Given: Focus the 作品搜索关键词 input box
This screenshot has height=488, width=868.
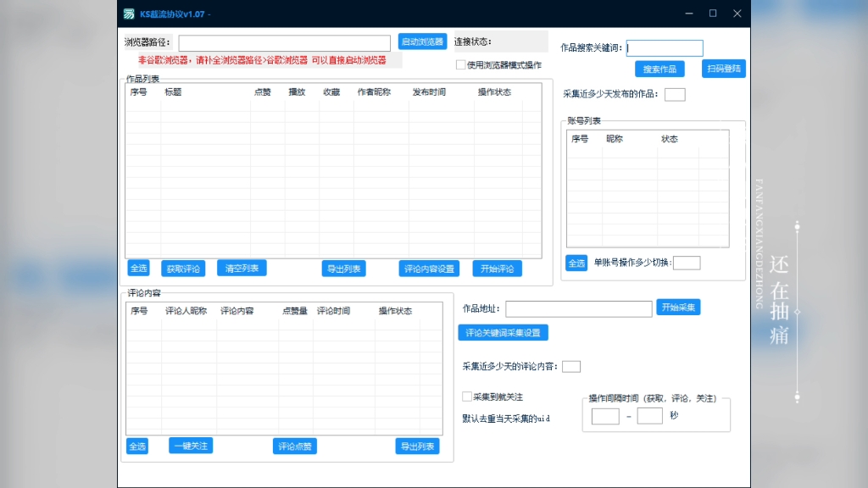Looking at the screenshot, I should point(665,48).
